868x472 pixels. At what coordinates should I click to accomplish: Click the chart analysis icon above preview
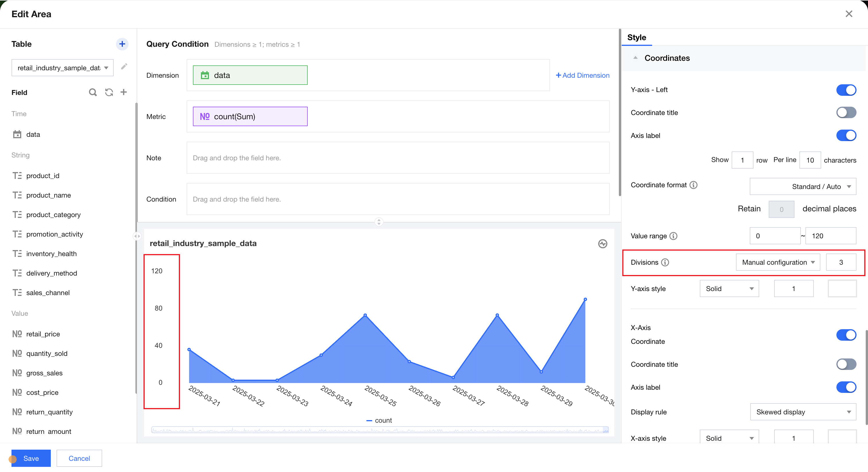point(602,244)
